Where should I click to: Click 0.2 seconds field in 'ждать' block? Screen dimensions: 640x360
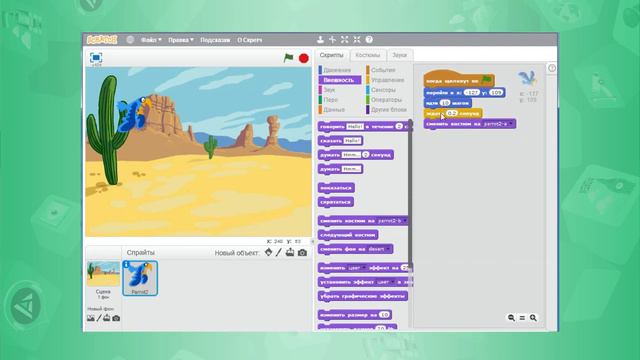coord(451,113)
